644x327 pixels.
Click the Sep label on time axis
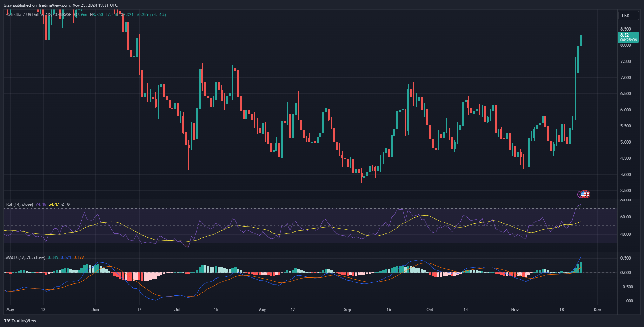(x=347, y=310)
